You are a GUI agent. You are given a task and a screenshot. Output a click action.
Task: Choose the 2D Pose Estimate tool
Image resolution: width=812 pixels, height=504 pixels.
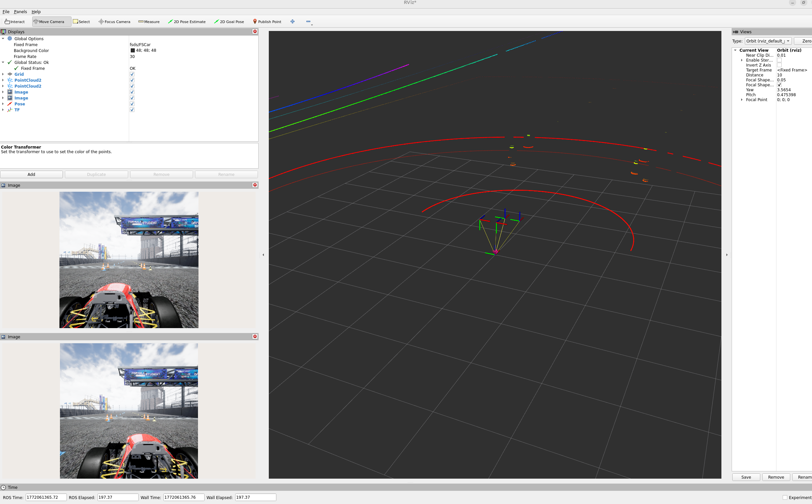point(187,22)
